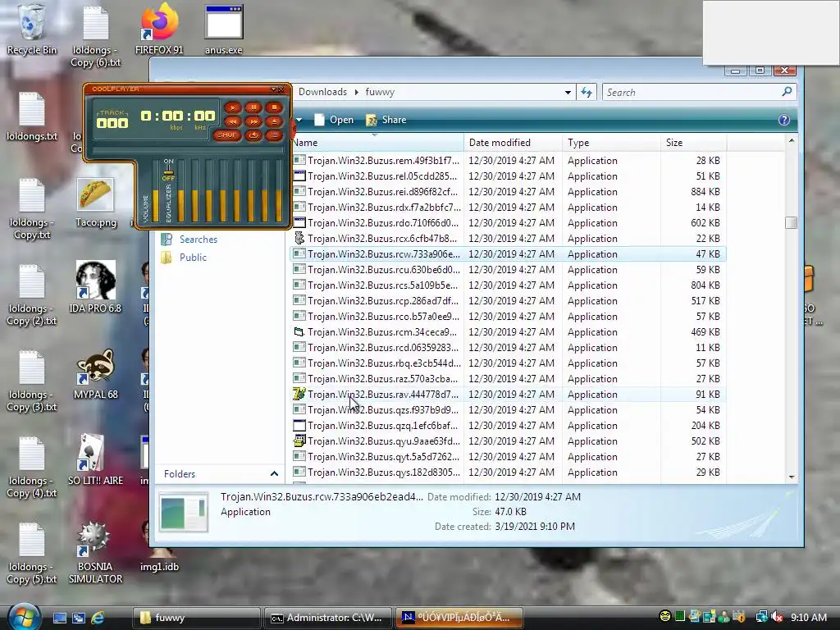Click the CoolPlayer pause button
840x630 pixels.
point(253,107)
